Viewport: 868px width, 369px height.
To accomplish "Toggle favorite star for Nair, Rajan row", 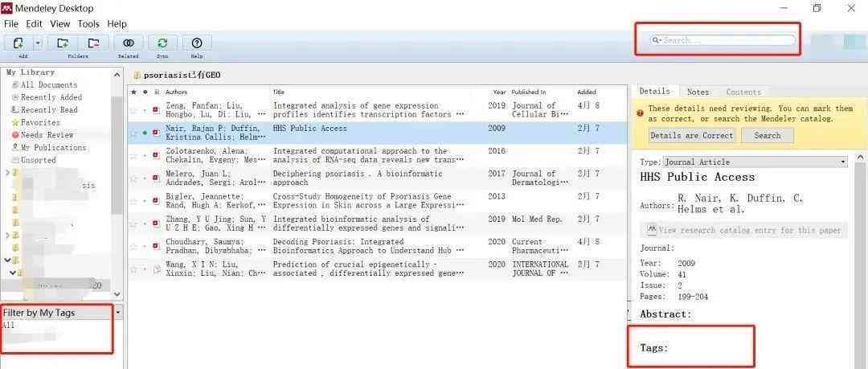I will click(133, 133).
